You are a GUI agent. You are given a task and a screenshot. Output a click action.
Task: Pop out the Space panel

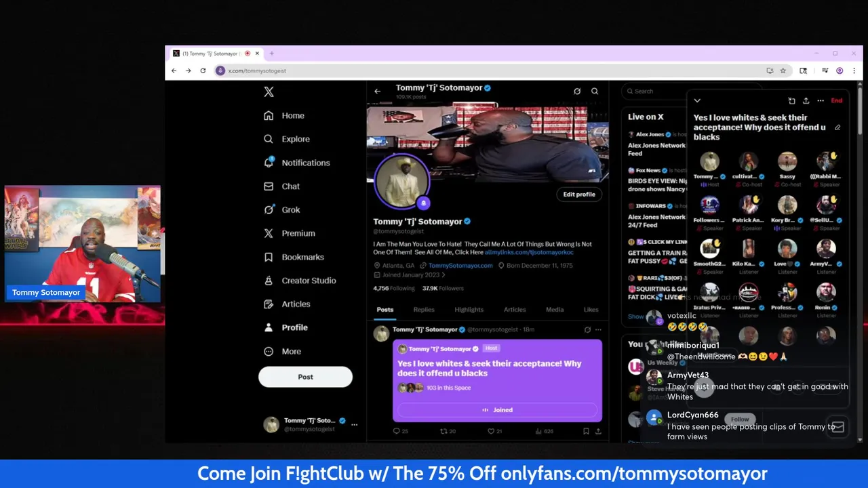coord(791,101)
